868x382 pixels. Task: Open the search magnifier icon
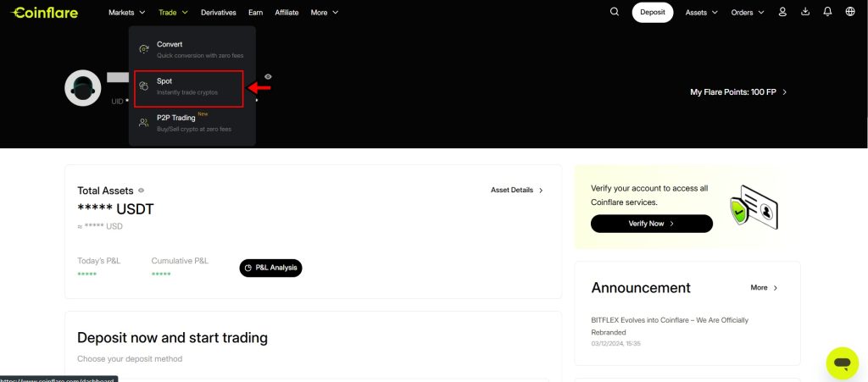615,12
